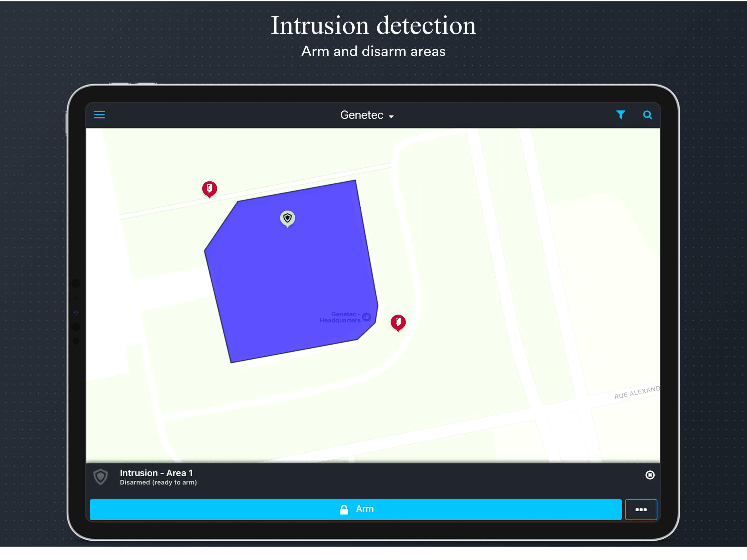Open the search magnifier
Image resolution: width=747 pixels, height=560 pixels.
[647, 115]
